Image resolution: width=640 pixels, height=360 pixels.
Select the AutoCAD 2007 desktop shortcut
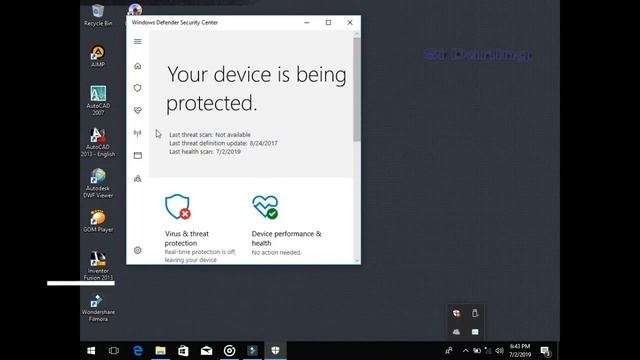coord(98,100)
